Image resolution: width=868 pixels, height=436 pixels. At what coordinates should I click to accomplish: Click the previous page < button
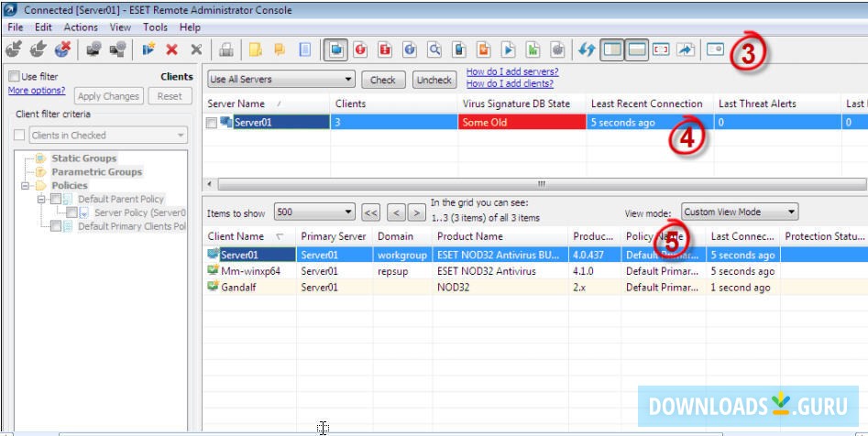(x=396, y=213)
